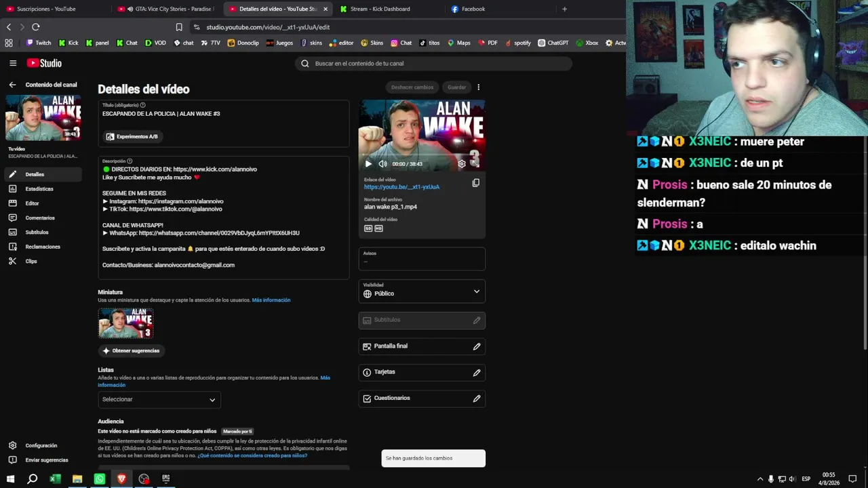Reload the page in the browser
This screenshot has width=868, height=488.
pyautogui.click(x=36, y=27)
